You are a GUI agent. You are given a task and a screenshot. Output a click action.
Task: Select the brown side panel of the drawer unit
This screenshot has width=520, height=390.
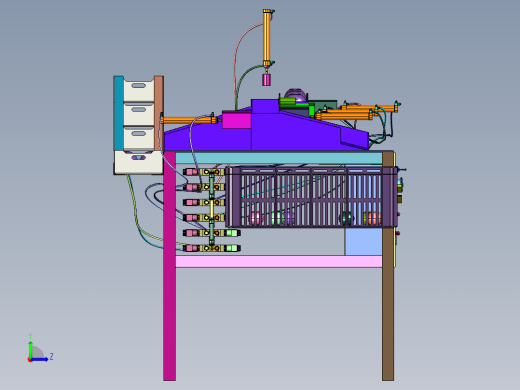pyautogui.click(x=159, y=113)
